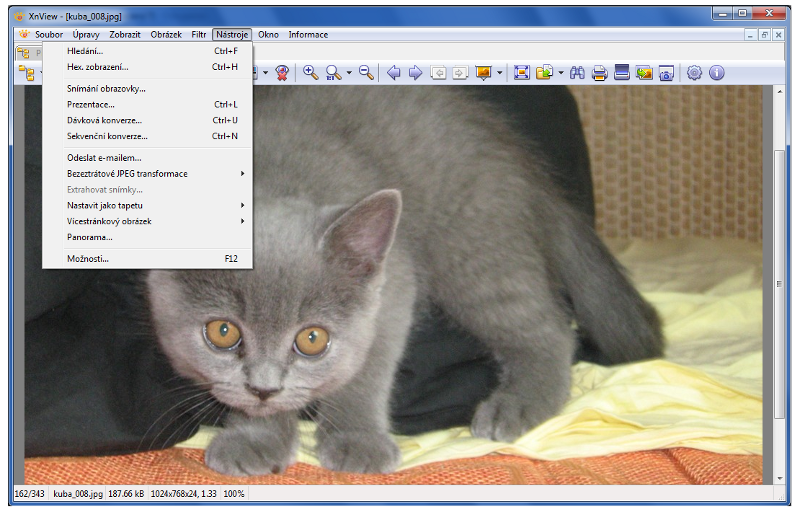Click the printer icon in toolbar
800x512 pixels.
coord(599,72)
